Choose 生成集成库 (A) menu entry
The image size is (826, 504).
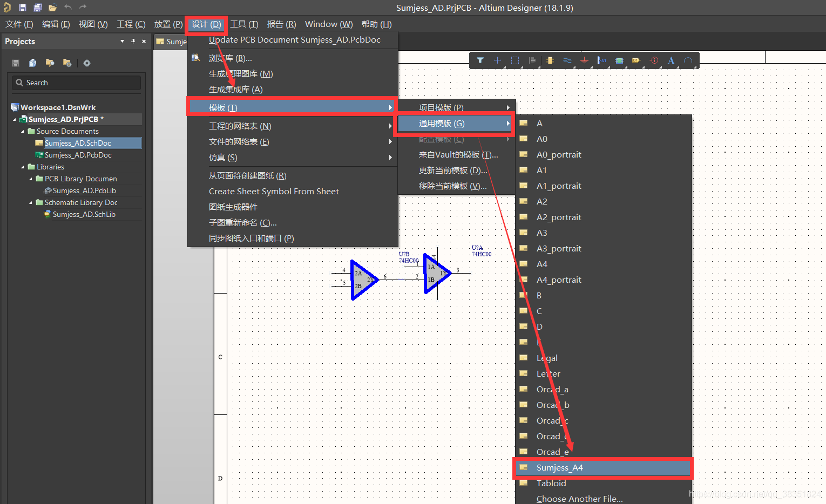(293, 90)
